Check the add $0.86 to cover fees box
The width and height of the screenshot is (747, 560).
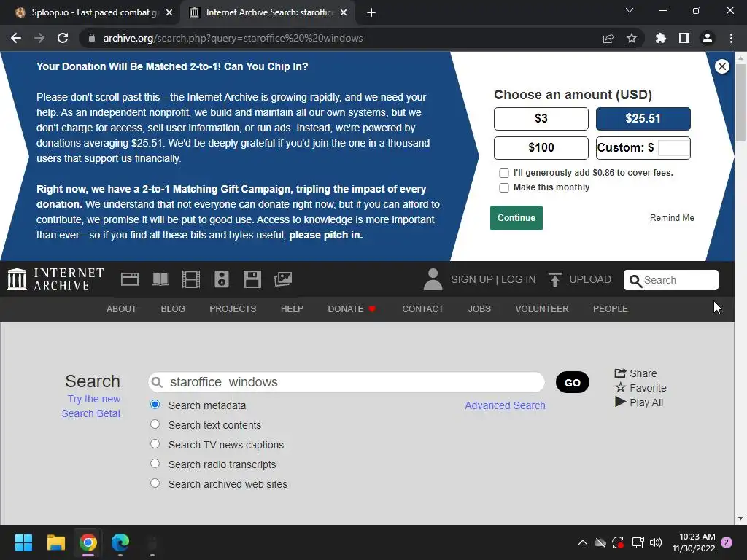pyautogui.click(x=503, y=173)
